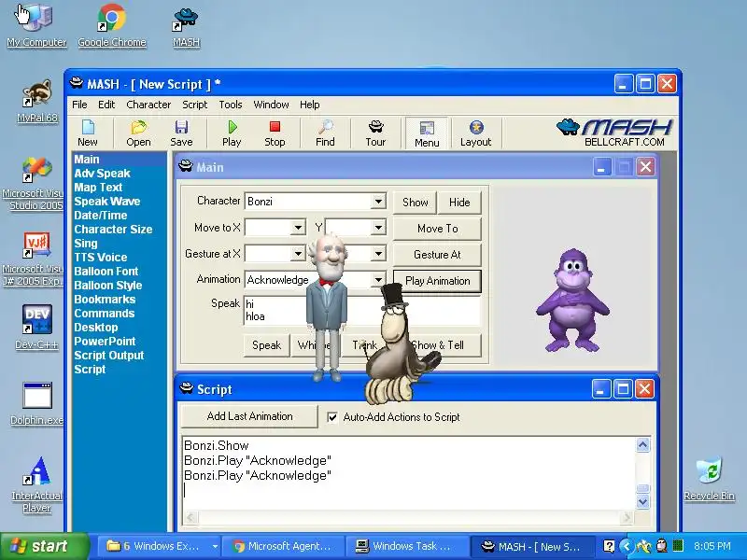This screenshot has width=747, height=560.
Task: Start the Tour from the toolbar
Action: (375, 133)
